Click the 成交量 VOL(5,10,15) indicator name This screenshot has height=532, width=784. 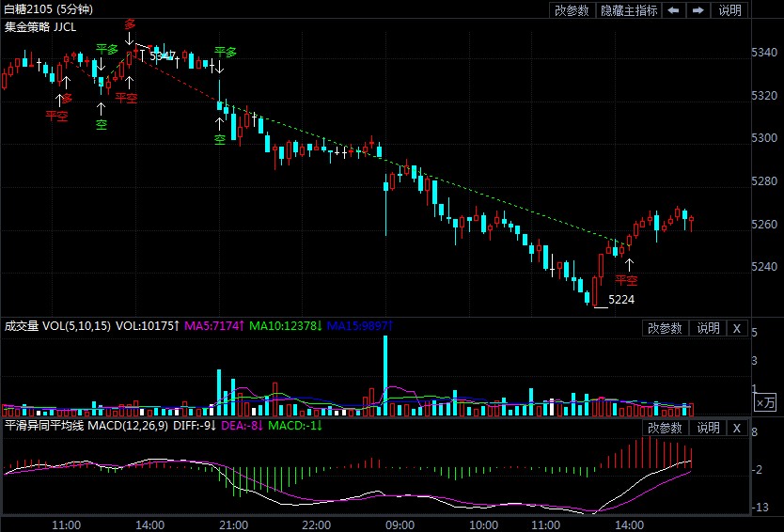pyautogui.click(x=57, y=327)
